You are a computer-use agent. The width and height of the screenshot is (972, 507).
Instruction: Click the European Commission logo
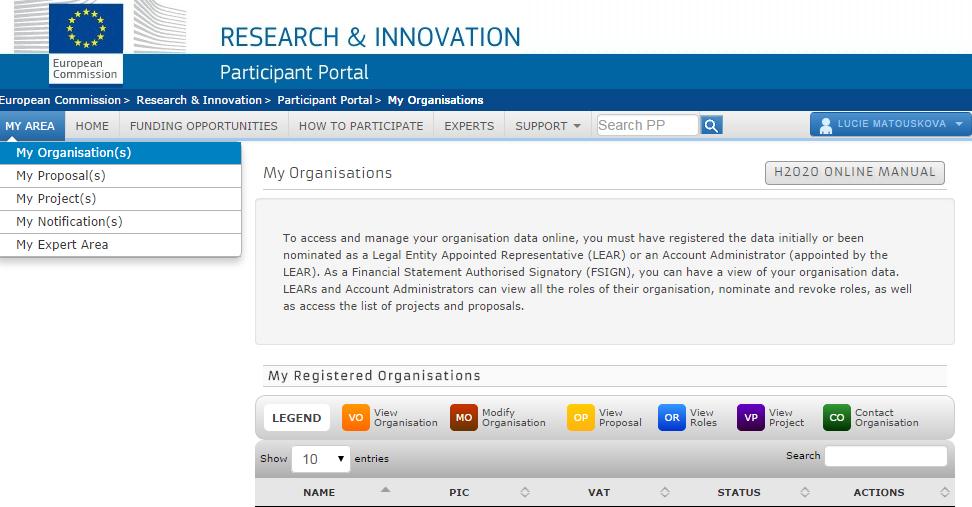(86, 43)
